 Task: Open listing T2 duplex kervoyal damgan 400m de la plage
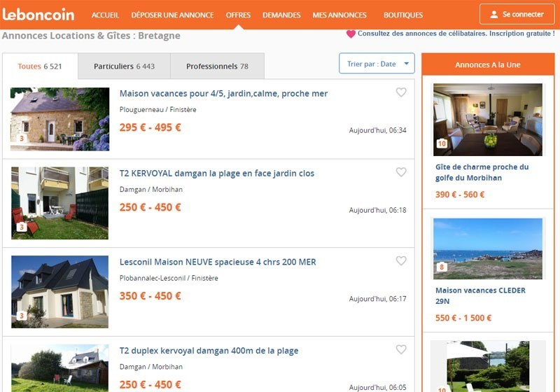[209, 351]
